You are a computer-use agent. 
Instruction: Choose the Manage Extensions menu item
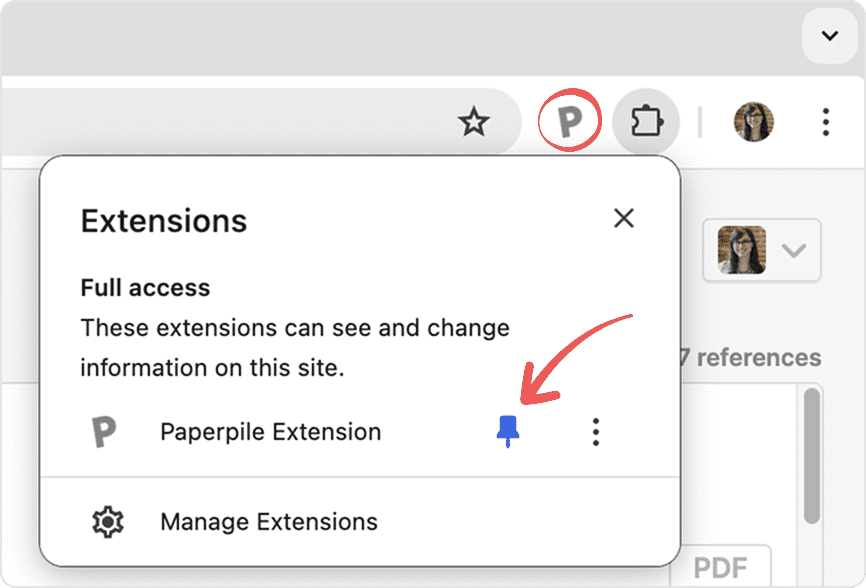(268, 521)
